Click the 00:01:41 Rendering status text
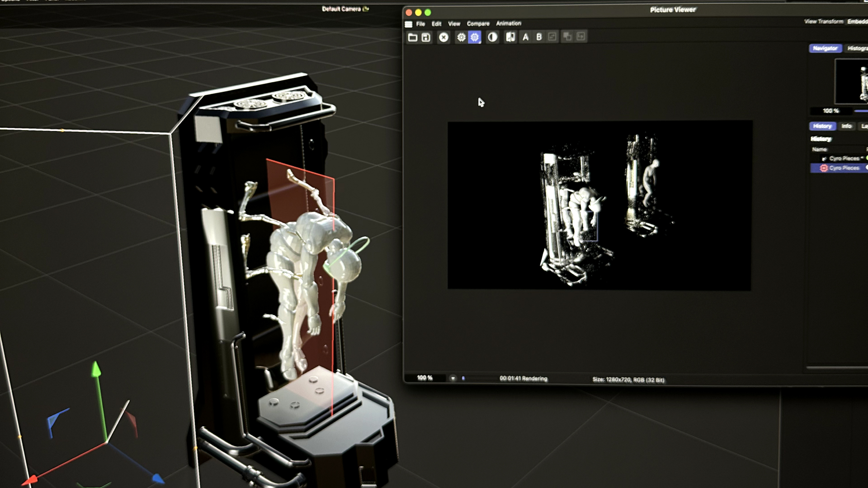The height and width of the screenshot is (488, 868). tap(523, 379)
